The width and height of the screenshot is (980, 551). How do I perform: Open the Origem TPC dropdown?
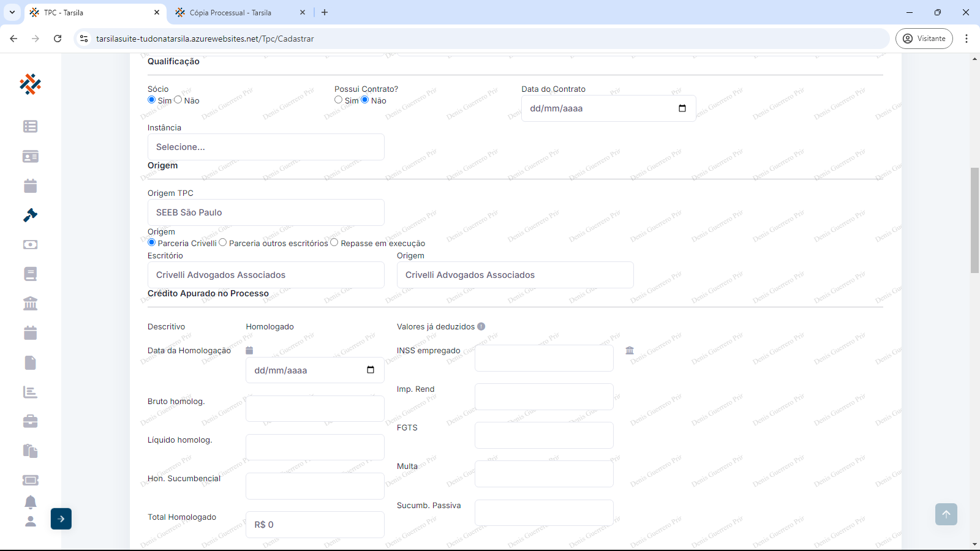point(266,212)
